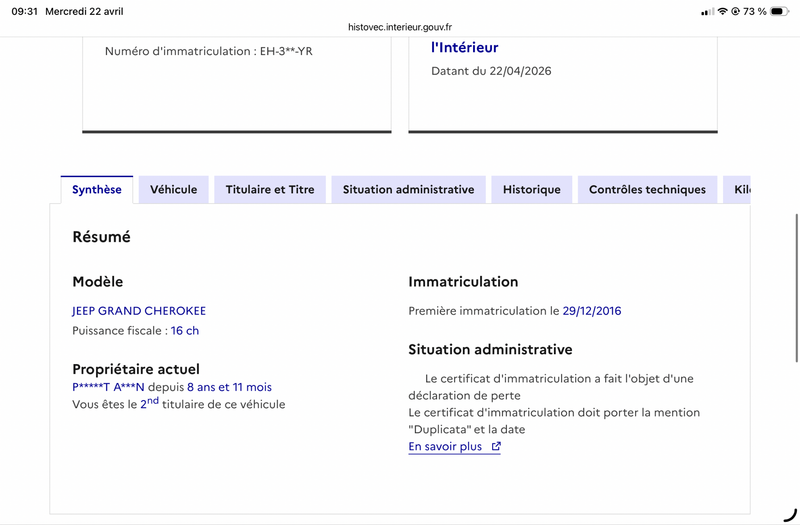This screenshot has width=800, height=525.
Task: Click the Duplicata mention text
Action: click(554, 421)
